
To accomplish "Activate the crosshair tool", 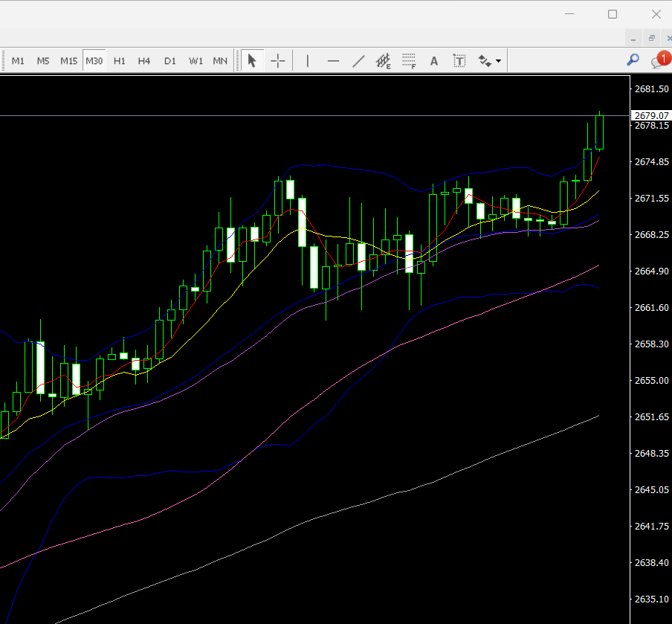I will [x=278, y=61].
